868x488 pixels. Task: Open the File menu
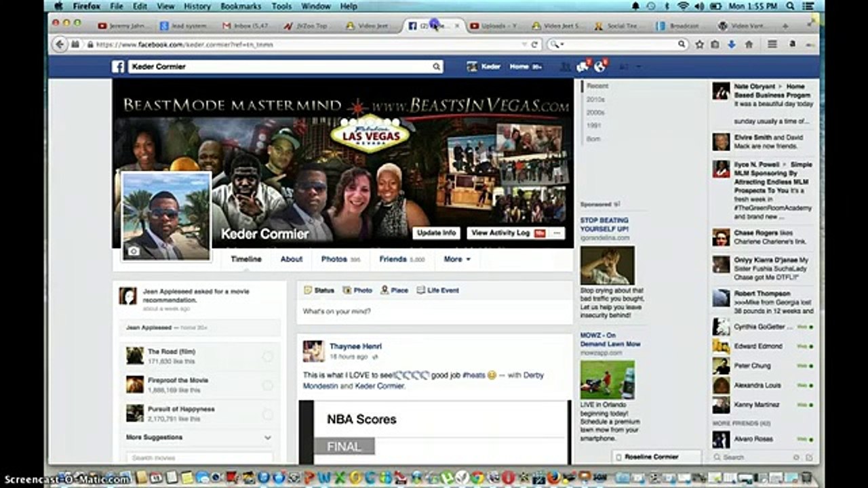[116, 6]
